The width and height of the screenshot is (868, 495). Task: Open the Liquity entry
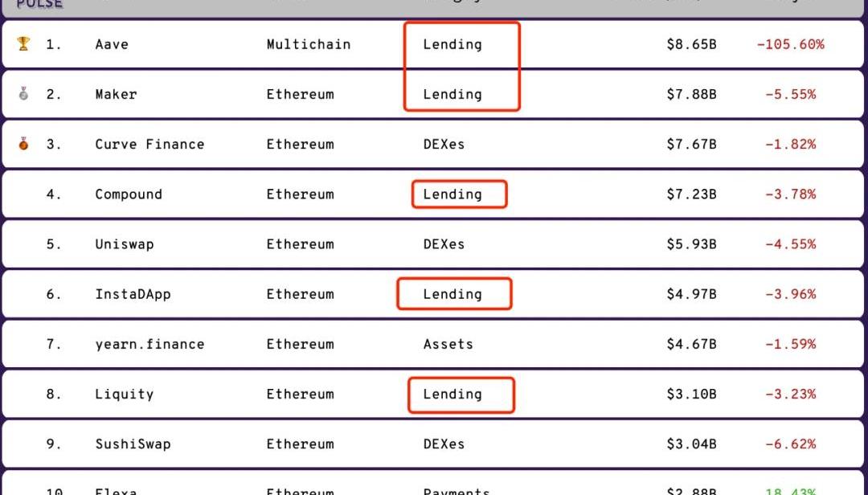pos(125,395)
